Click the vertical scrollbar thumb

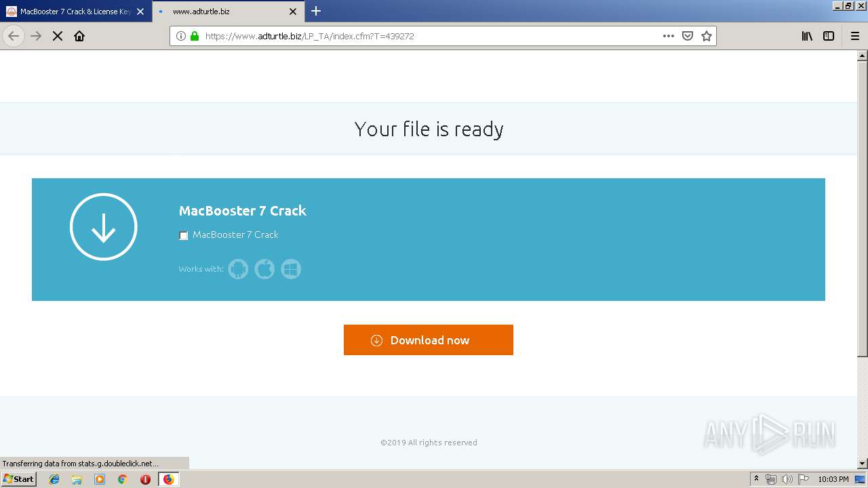coord(863,209)
